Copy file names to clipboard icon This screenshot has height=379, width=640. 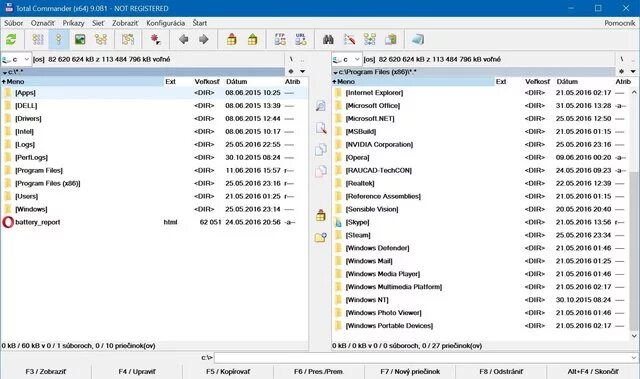click(391, 40)
